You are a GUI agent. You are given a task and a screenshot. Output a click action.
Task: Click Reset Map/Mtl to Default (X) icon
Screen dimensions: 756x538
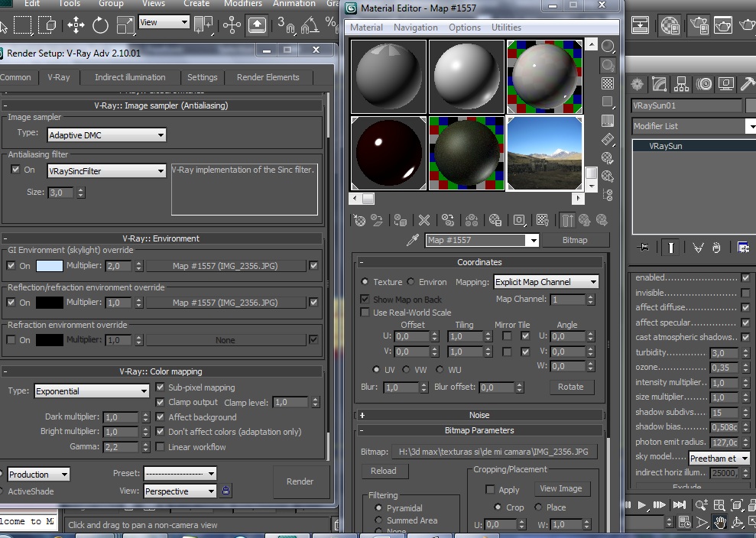(x=423, y=220)
